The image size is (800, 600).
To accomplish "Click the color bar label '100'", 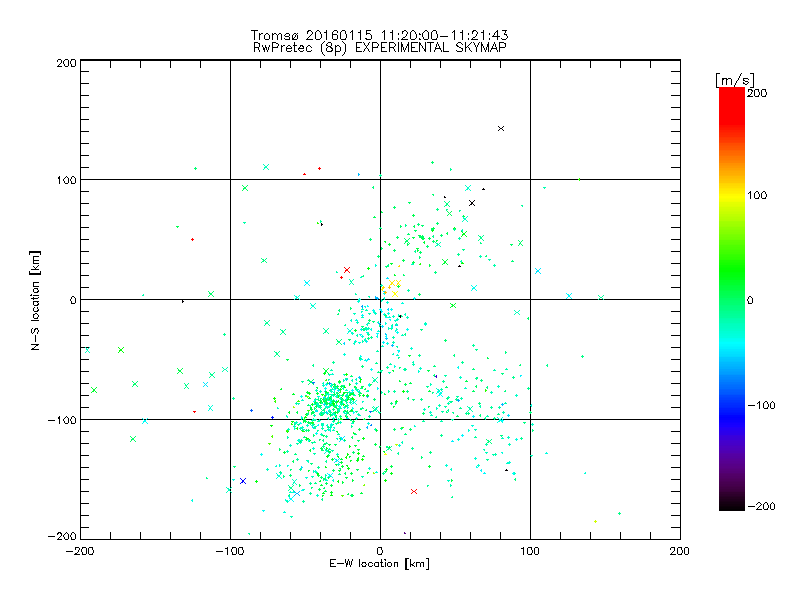I will pyautogui.click(x=757, y=195).
